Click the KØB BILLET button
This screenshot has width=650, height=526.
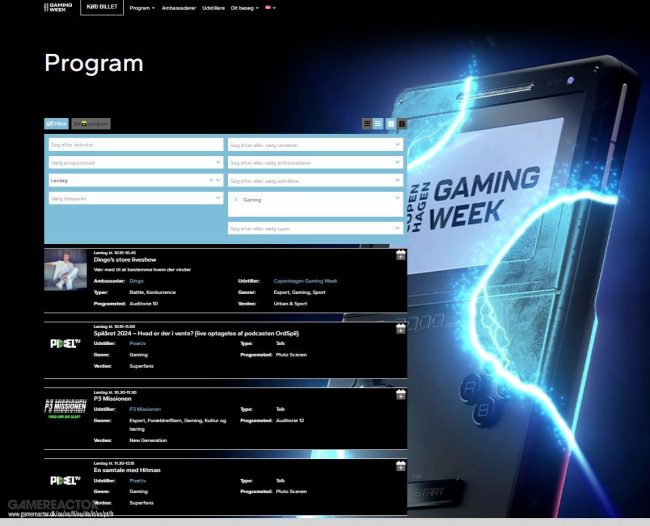[x=102, y=7]
